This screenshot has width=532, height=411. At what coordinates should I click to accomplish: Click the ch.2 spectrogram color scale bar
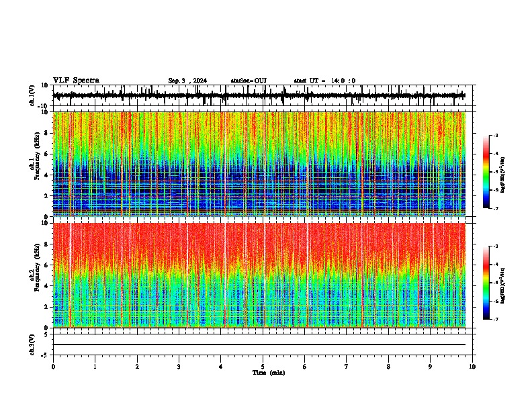coord(486,283)
